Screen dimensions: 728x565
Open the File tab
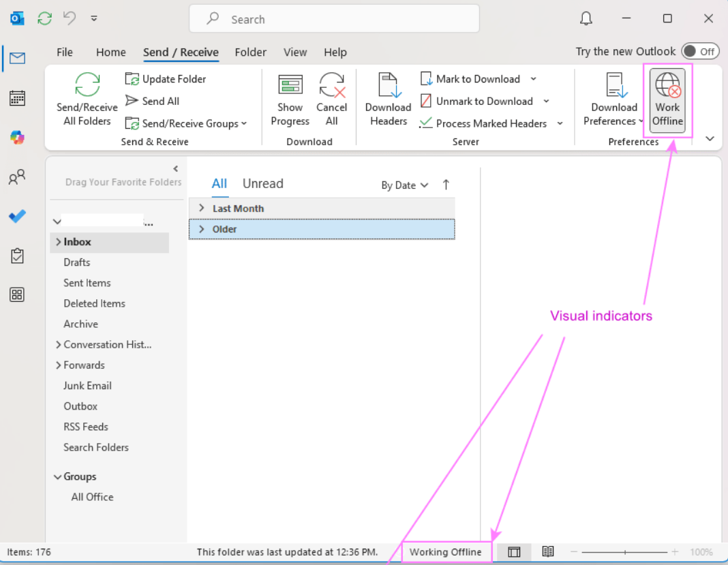pyautogui.click(x=65, y=52)
